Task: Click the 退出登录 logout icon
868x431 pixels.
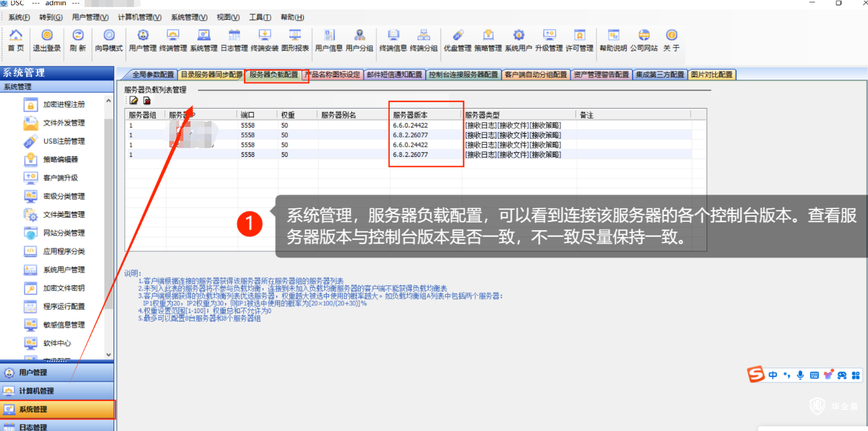Action: (47, 41)
